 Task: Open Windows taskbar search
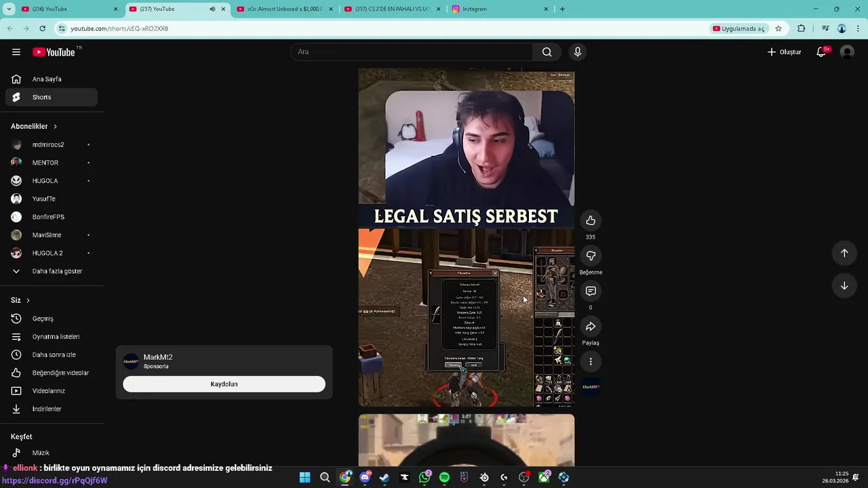325,477
